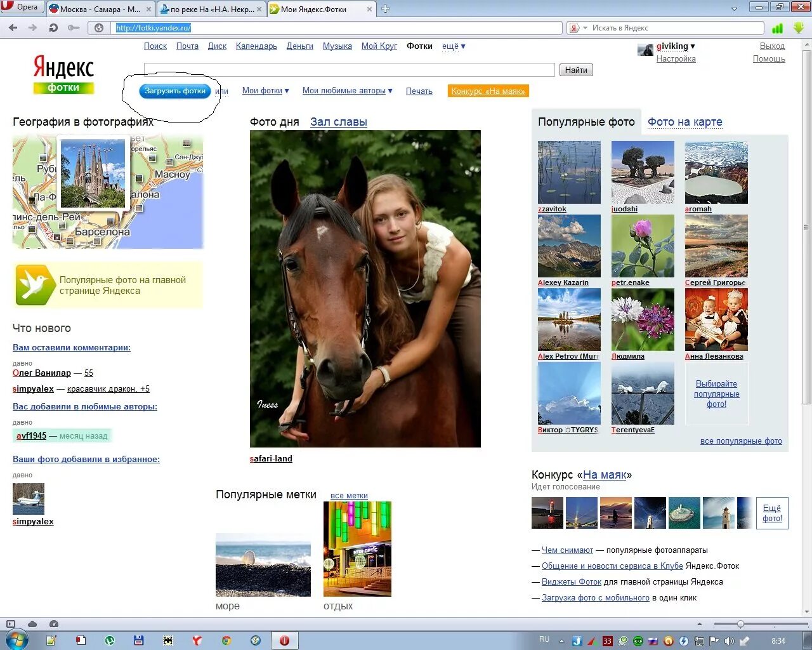This screenshot has width=812, height=650.
Task: Open the Opera panel toggle icon in status bar
Action: (10, 624)
